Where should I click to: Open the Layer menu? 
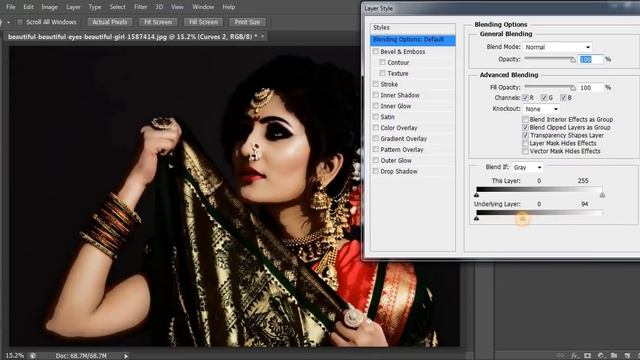click(x=73, y=7)
